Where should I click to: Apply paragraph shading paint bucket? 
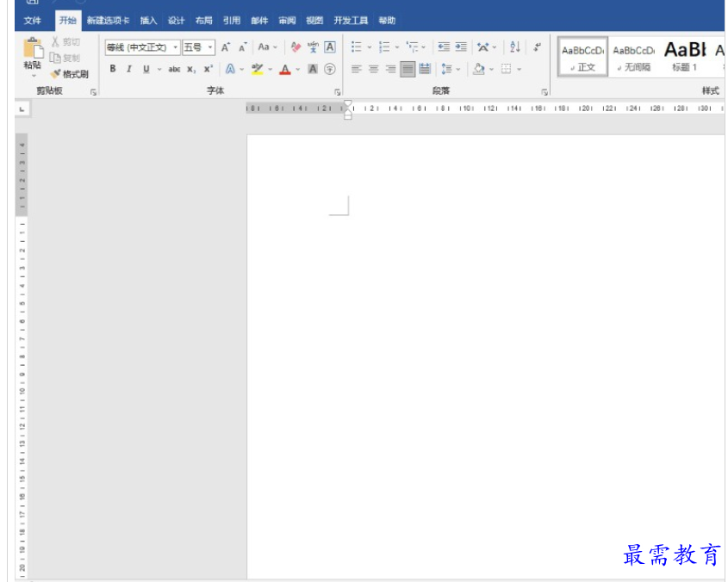click(x=479, y=69)
